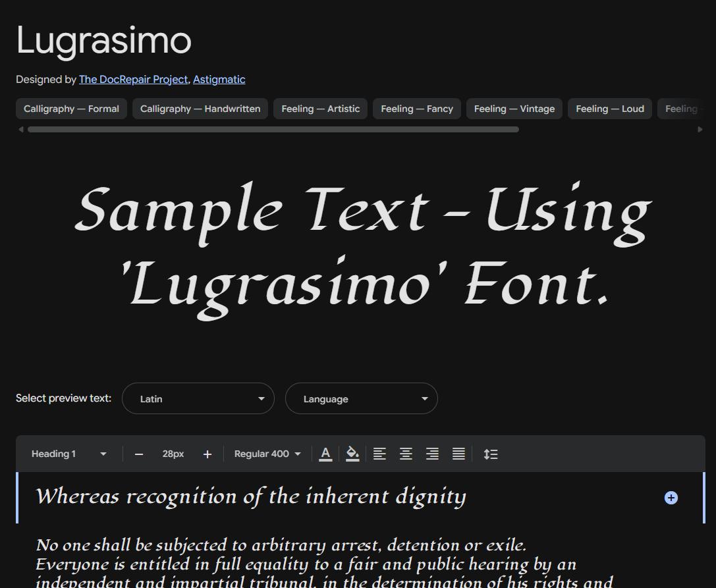The image size is (716, 588).
Task: Click the tags scroll left arrow
Action: pos(21,129)
